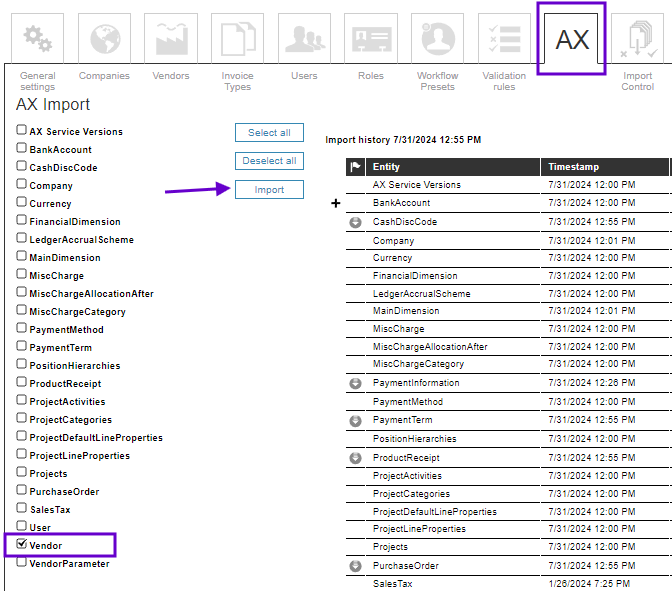Open the Import Control icon
This screenshot has height=591, width=672.
point(638,38)
